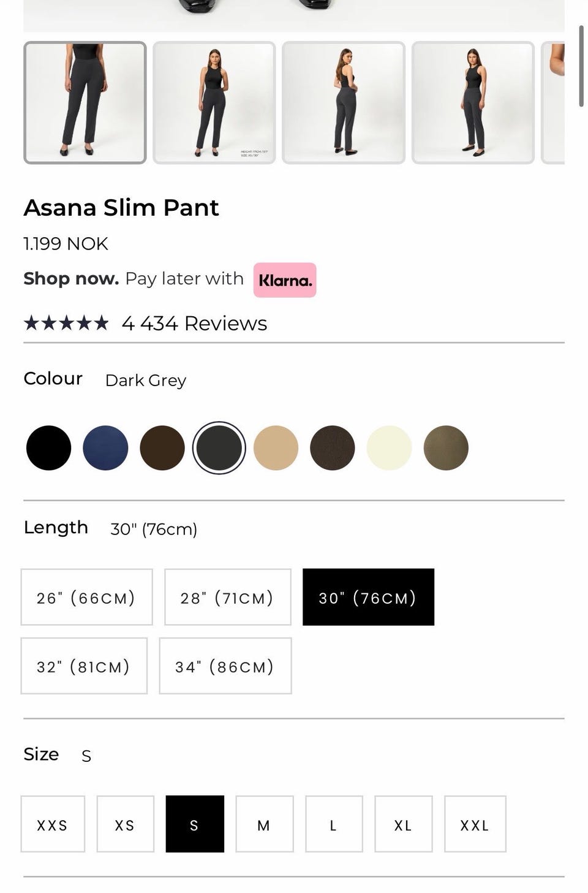Select the 34" (86CM) length
This screenshot has width=588, height=893.
(225, 666)
